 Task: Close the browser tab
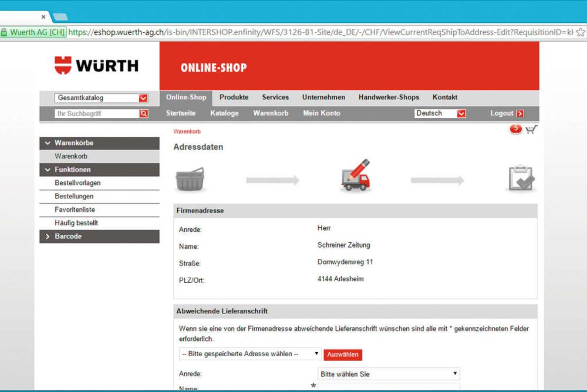pyautogui.click(x=43, y=17)
